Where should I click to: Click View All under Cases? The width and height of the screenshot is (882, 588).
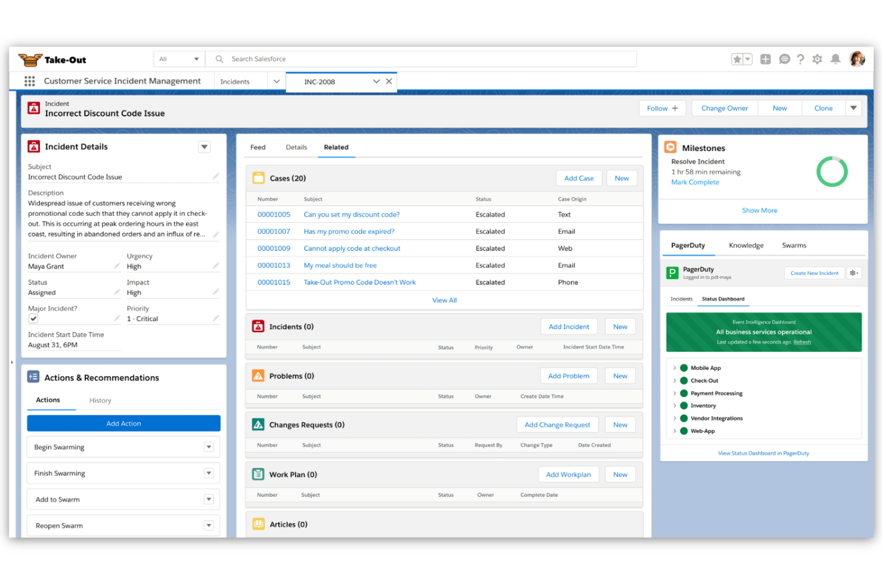(x=445, y=300)
